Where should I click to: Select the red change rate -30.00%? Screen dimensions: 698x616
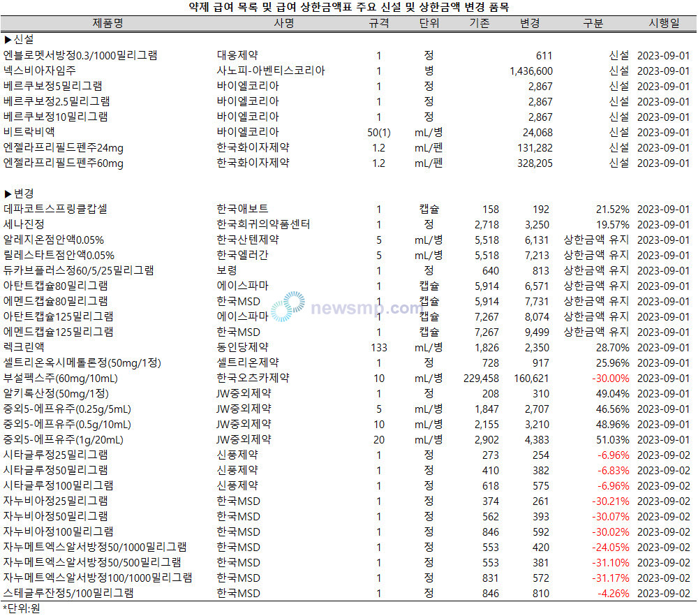pos(610,379)
